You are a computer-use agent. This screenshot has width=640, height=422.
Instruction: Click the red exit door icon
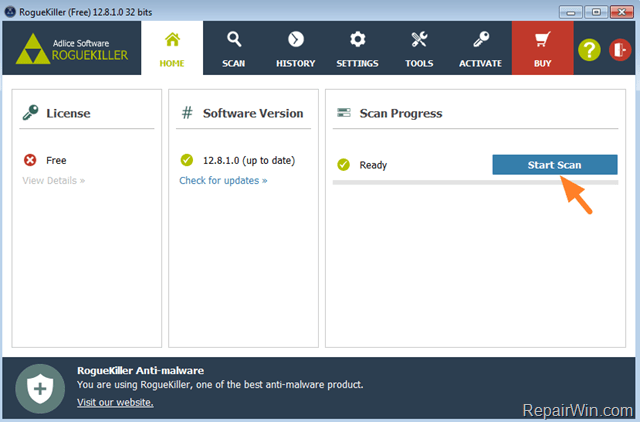click(x=620, y=50)
